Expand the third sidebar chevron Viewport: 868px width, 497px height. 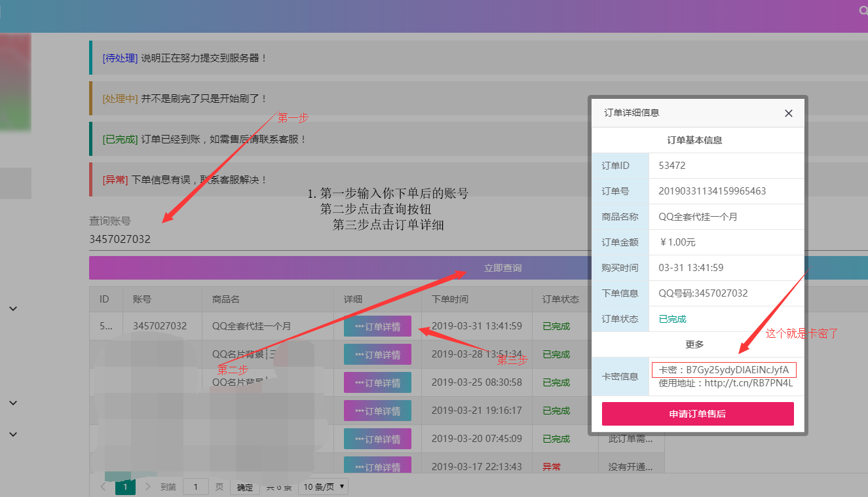(13, 433)
